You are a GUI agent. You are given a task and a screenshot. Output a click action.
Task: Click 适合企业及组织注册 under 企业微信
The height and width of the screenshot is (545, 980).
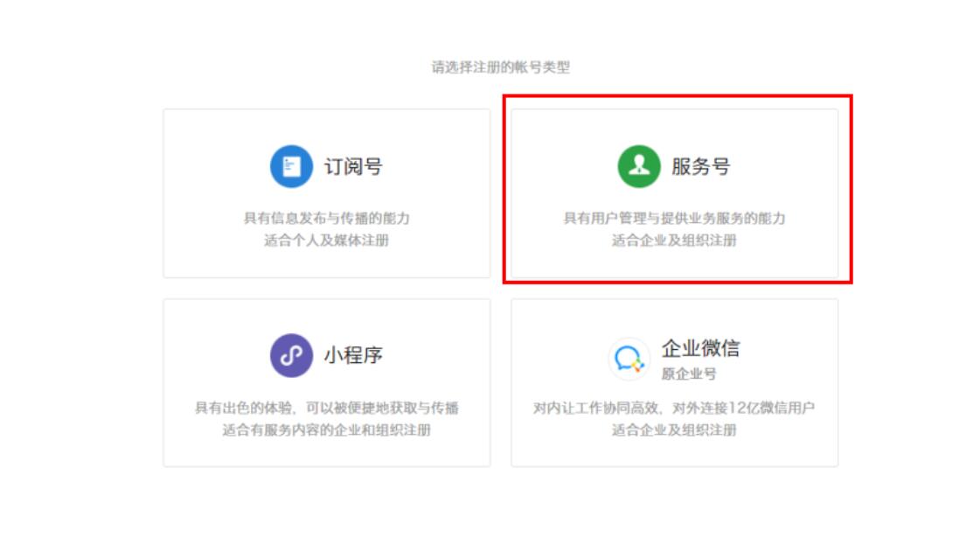tap(674, 430)
